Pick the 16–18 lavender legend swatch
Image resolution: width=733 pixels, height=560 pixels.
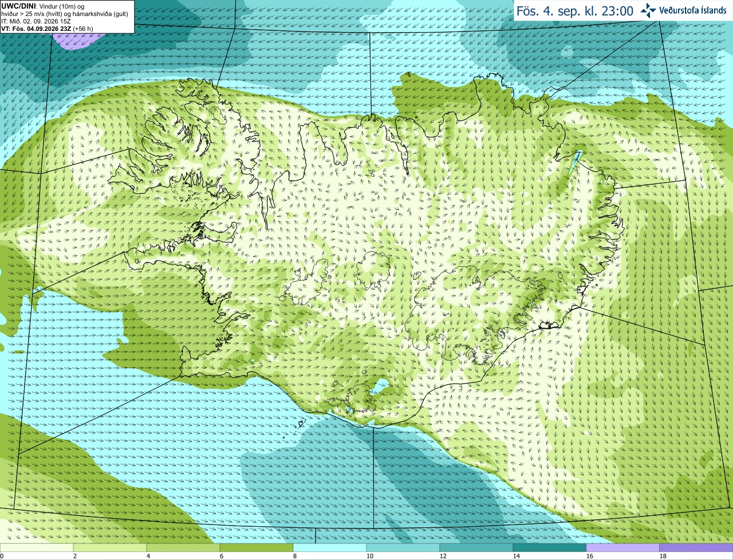(x=624, y=548)
